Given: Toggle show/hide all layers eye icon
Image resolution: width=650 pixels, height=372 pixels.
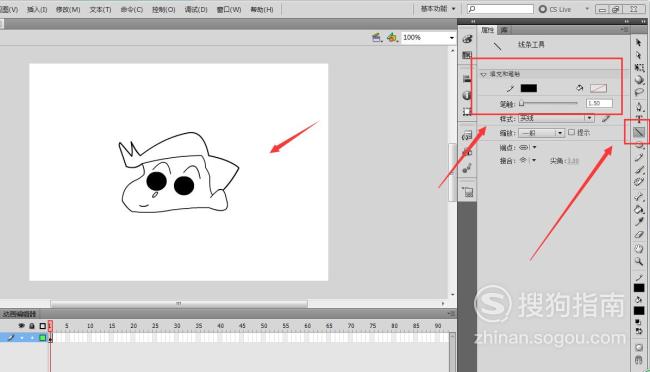Looking at the screenshot, I should pyautogui.click(x=21, y=326).
